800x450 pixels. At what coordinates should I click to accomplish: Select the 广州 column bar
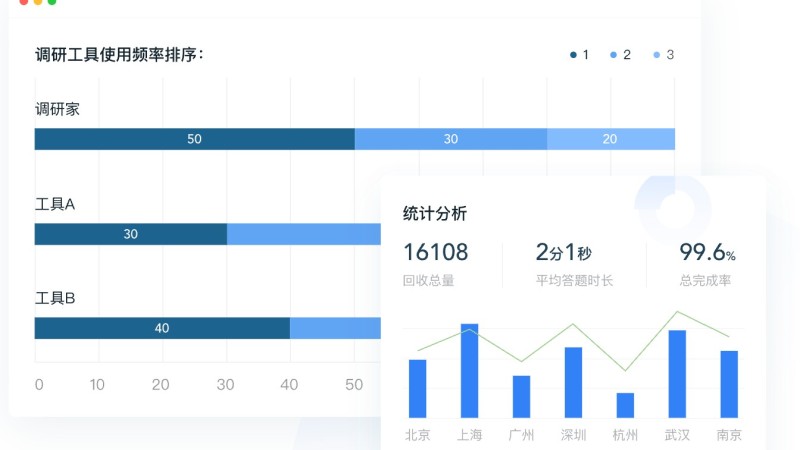tap(521, 397)
